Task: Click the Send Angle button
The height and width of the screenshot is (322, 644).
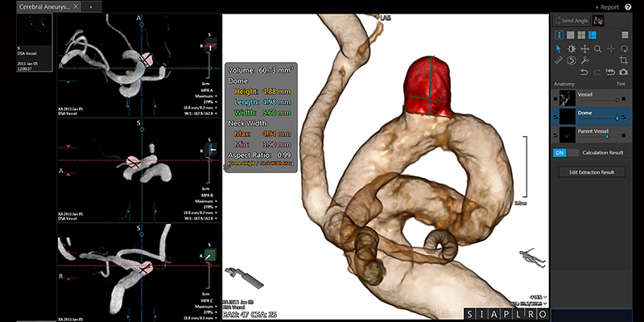Action: point(571,20)
